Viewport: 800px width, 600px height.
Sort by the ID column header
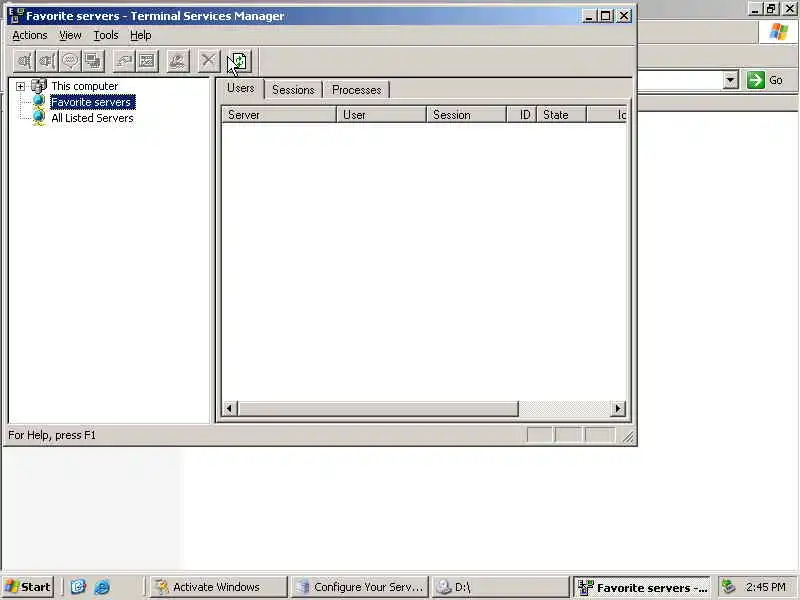pyautogui.click(x=521, y=115)
